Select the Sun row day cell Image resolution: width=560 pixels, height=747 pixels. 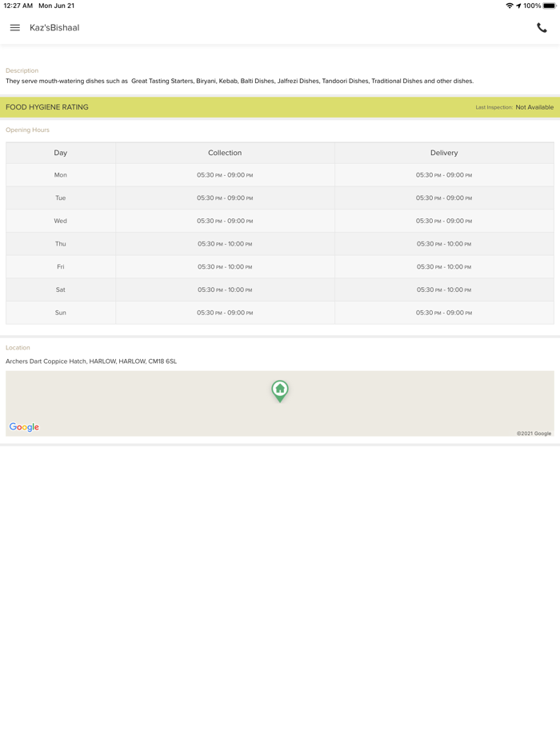coord(61,313)
